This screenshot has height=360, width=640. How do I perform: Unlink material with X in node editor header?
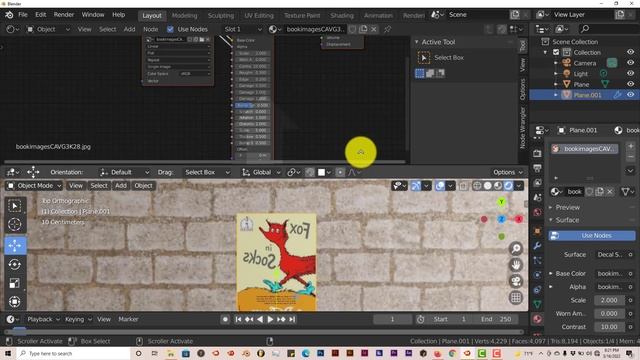[x=373, y=29]
